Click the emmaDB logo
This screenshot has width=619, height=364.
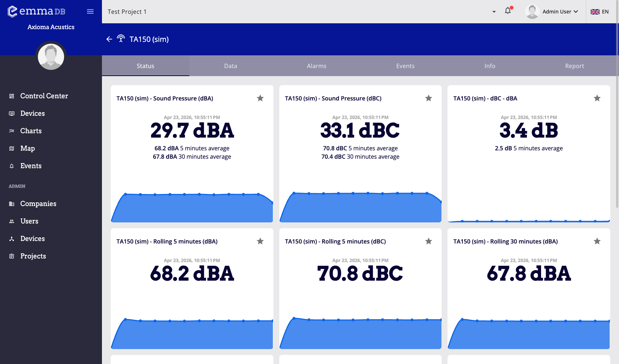click(x=36, y=12)
